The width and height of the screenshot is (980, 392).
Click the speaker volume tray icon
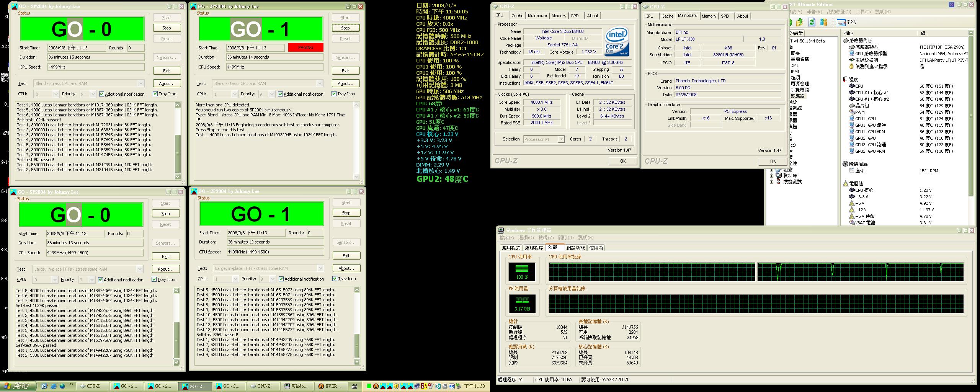[x=451, y=386]
